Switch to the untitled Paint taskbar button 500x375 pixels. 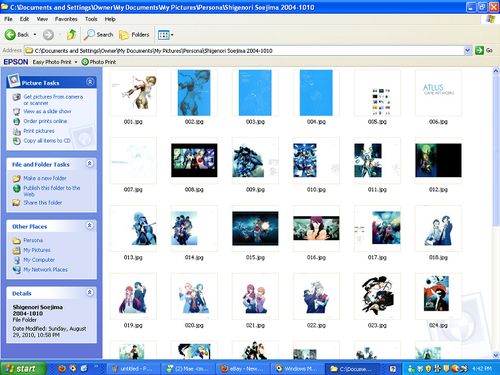click(x=134, y=368)
